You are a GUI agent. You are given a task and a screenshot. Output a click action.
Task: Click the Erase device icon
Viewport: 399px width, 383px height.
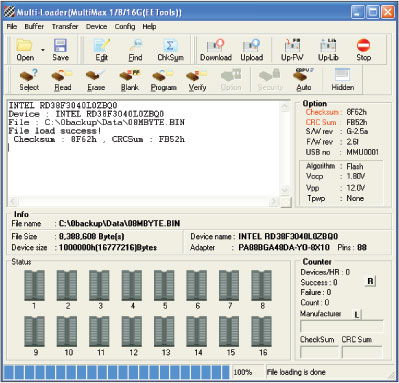pyautogui.click(x=96, y=80)
